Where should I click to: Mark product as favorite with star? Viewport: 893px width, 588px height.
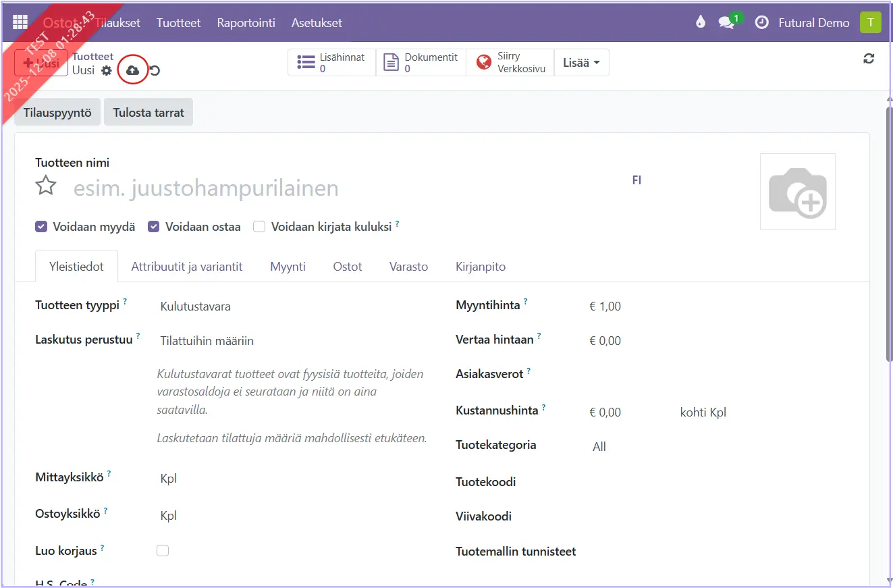click(x=46, y=186)
